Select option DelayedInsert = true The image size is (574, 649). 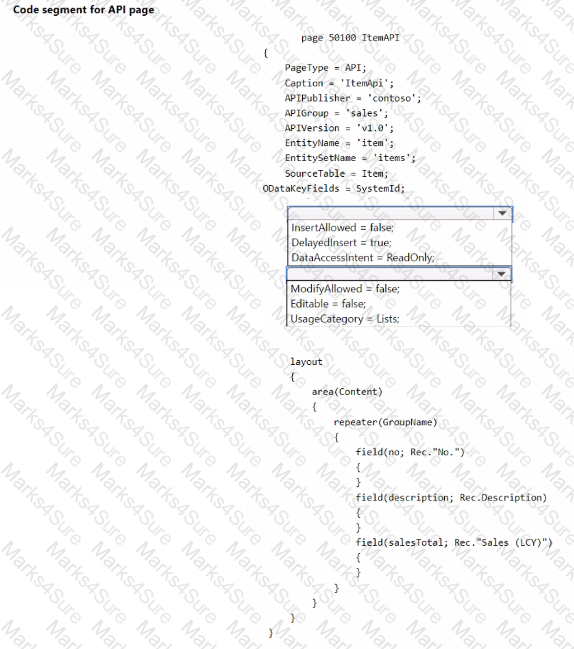[341, 243]
